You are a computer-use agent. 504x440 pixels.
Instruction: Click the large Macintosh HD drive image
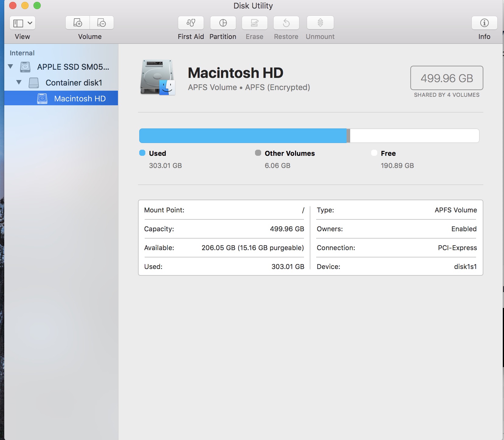(x=158, y=78)
